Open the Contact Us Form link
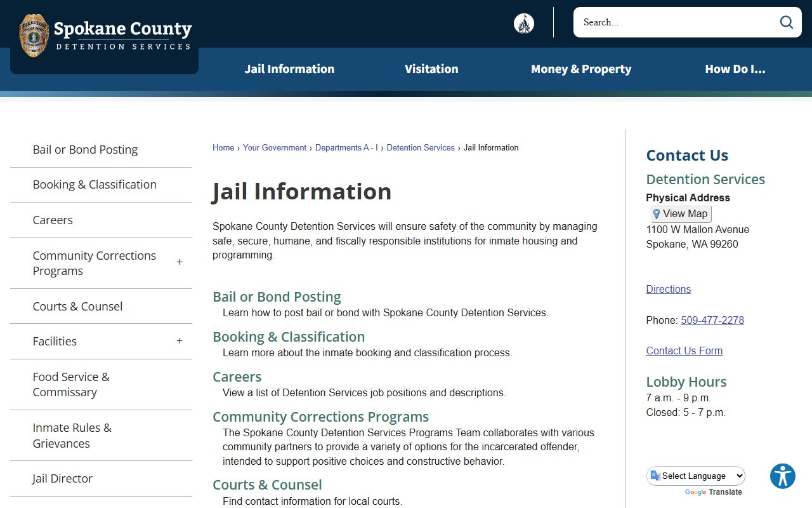 [684, 351]
